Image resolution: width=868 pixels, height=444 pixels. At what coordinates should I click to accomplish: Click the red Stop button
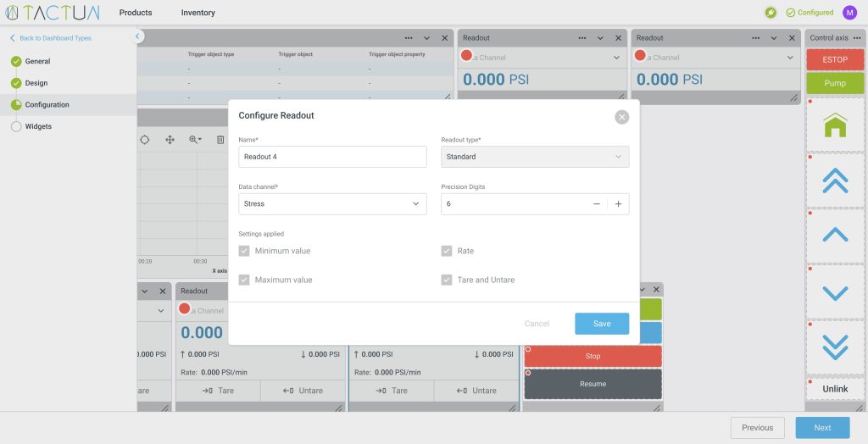tap(593, 356)
